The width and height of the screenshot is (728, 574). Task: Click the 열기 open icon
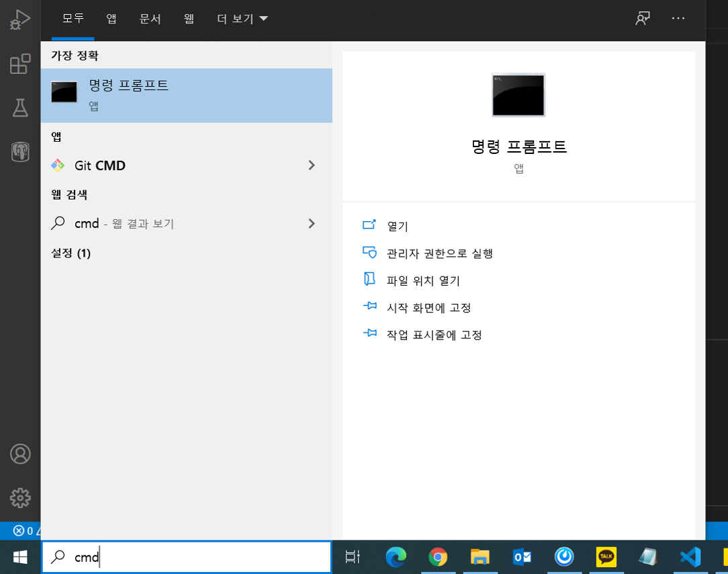pyautogui.click(x=369, y=225)
